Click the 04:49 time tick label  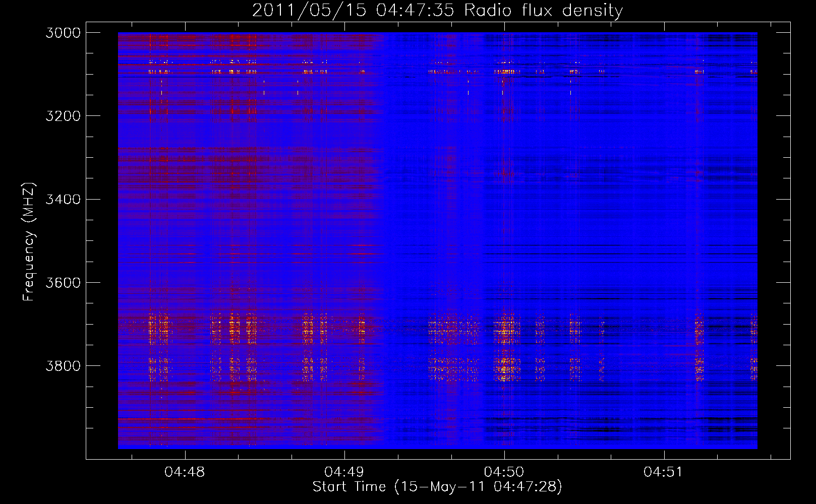click(x=344, y=472)
